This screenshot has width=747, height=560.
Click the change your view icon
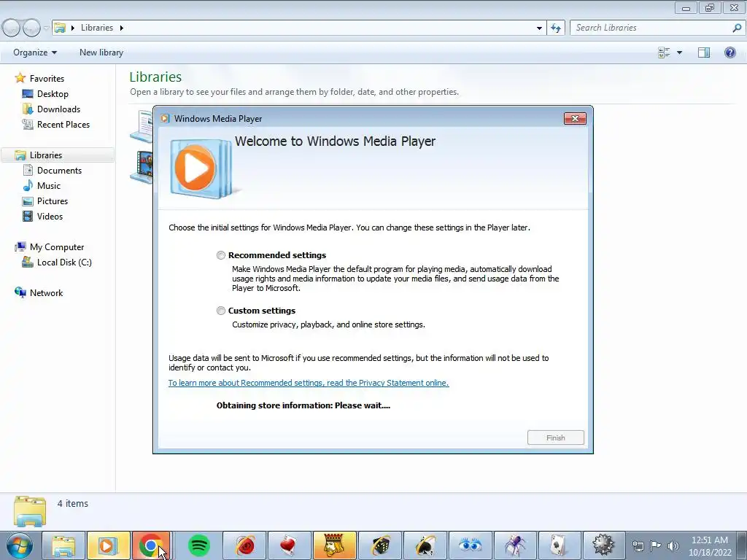point(664,52)
